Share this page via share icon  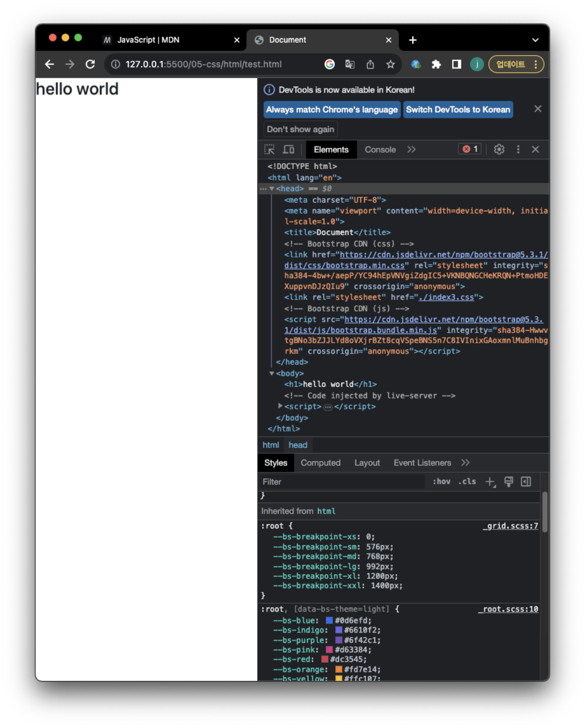click(x=370, y=64)
